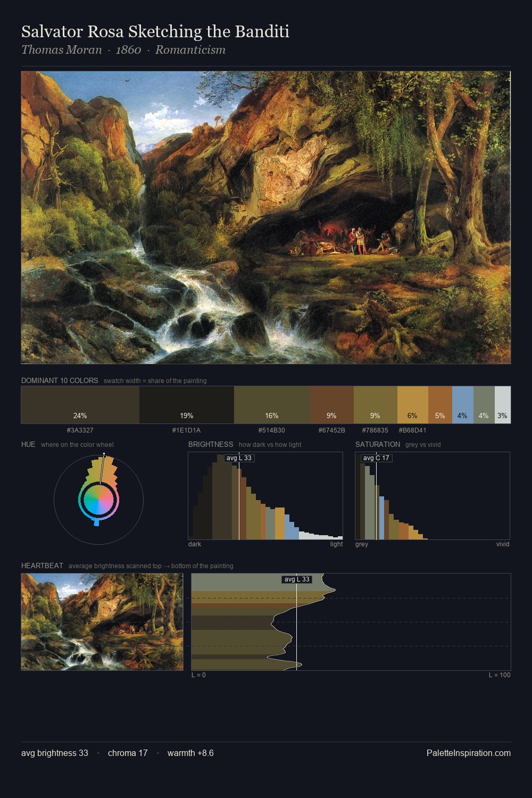Click the 'L = 100' axis label
Screen dimensions: 532x798
[x=500, y=675]
